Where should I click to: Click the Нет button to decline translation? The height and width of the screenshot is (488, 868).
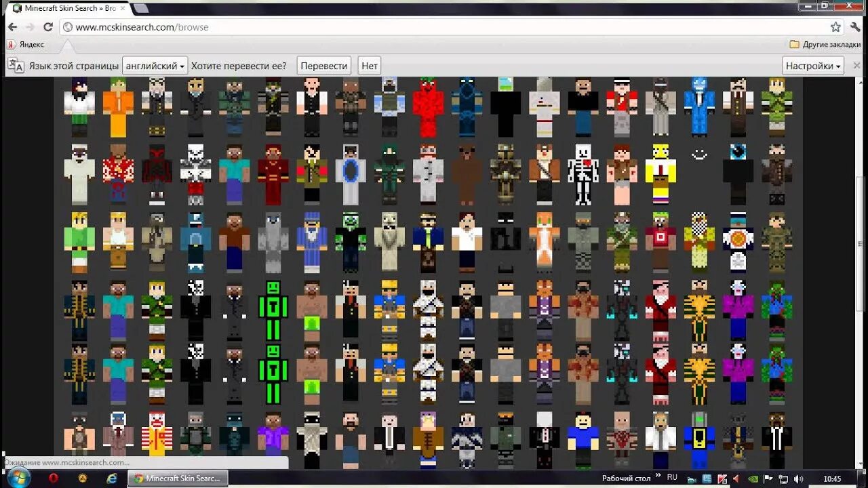click(370, 66)
